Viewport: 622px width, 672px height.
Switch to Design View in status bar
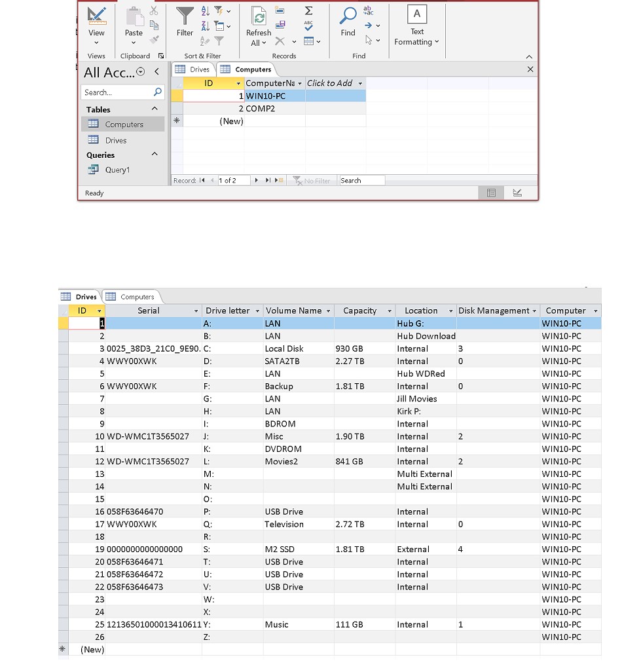517,193
